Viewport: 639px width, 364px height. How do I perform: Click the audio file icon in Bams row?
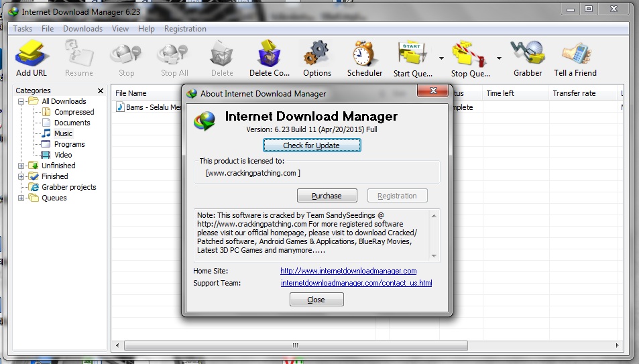[120, 107]
